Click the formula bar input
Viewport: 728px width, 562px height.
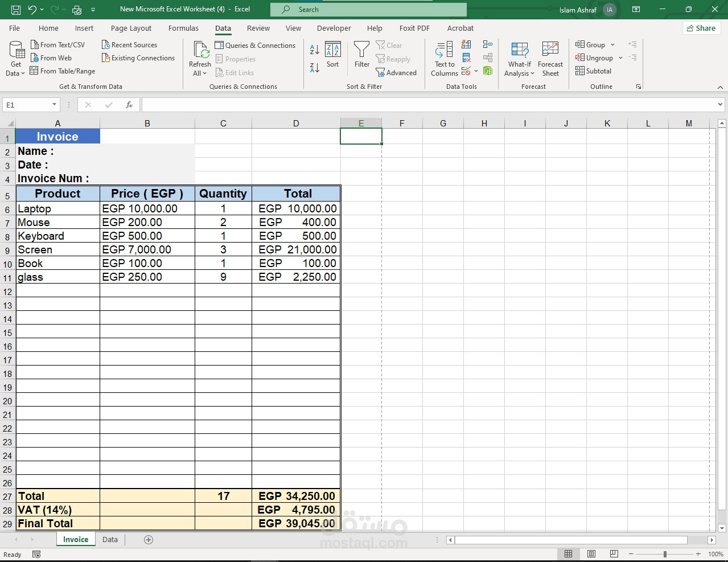coord(429,105)
